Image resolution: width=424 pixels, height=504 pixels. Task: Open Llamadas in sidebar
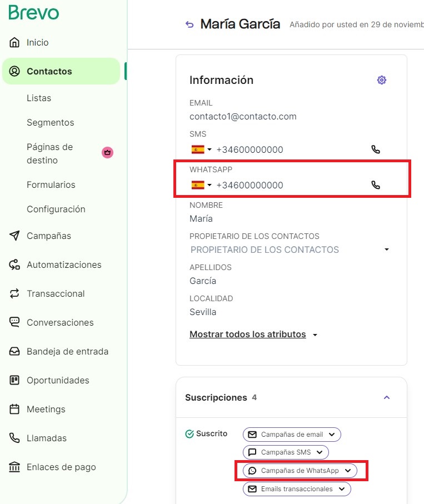point(47,438)
